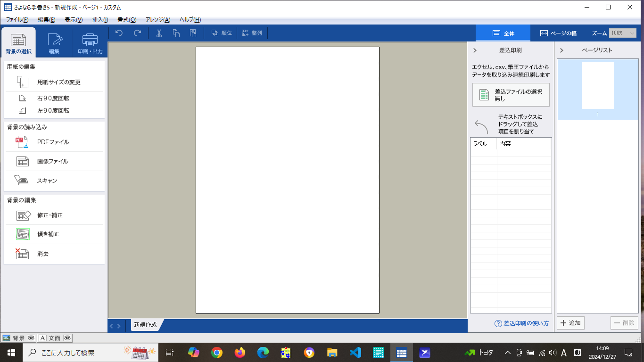
Task: Load a background from 画像ファイル
Action: [x=54, y=161]
